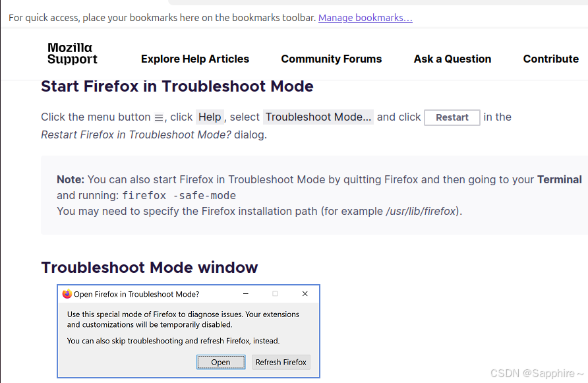
Task: Click the Troubleshoot Mode window heading
Action: pos(149,268)
